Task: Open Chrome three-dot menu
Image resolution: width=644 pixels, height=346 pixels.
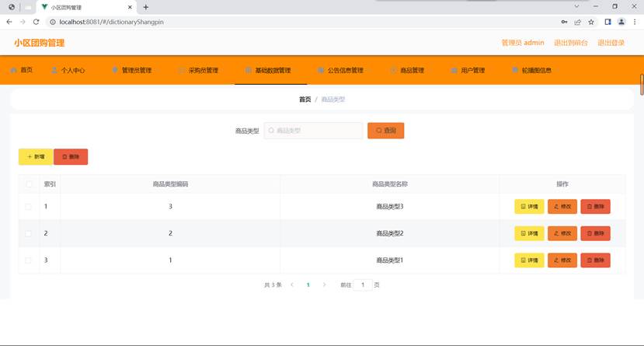Action: click(x=635, y=22)
